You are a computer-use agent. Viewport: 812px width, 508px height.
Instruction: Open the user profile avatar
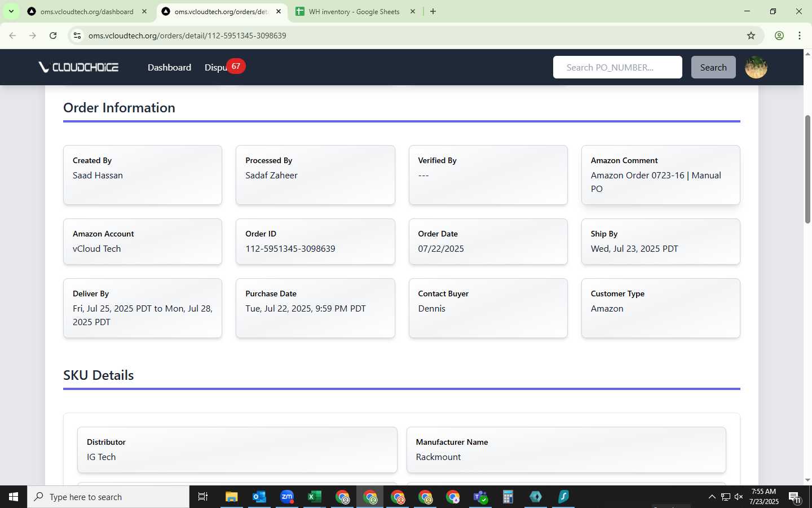pyautogui.click(x=756, y=67)
